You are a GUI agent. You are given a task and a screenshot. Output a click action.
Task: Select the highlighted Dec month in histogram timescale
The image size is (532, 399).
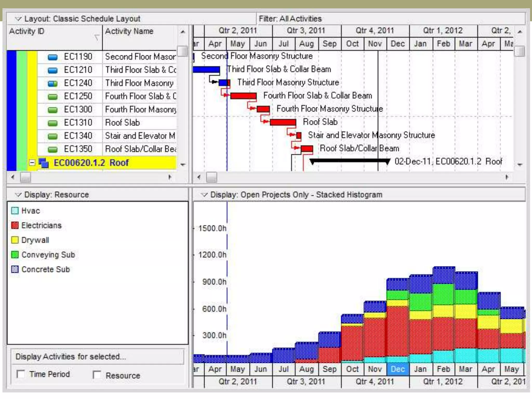tap(398, 369)
